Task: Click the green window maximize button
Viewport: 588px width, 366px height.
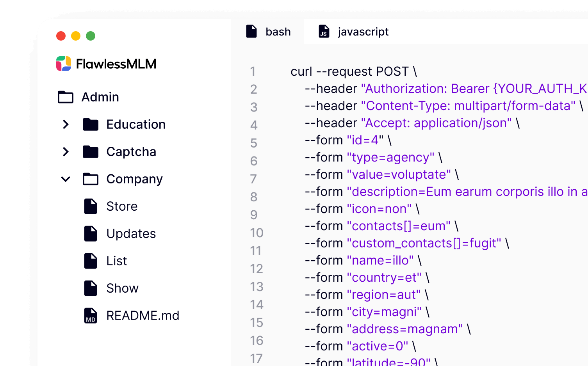Action: tap(91, 36)
